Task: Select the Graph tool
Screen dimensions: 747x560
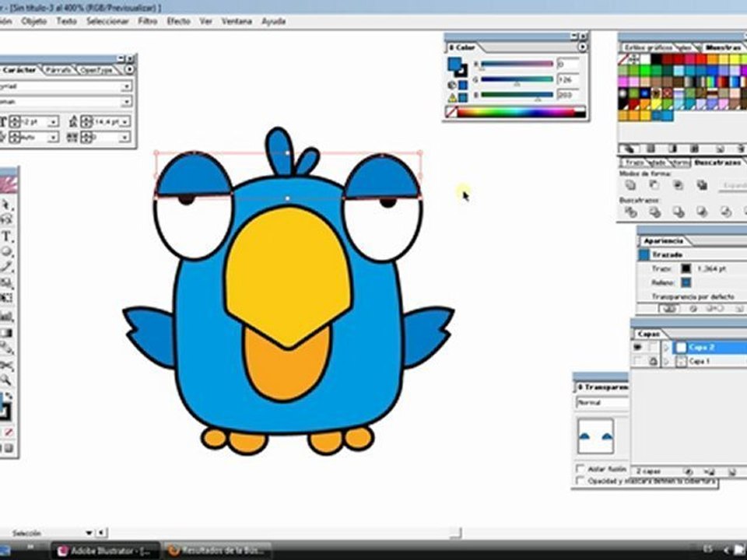Action: [x=6, y=316]
